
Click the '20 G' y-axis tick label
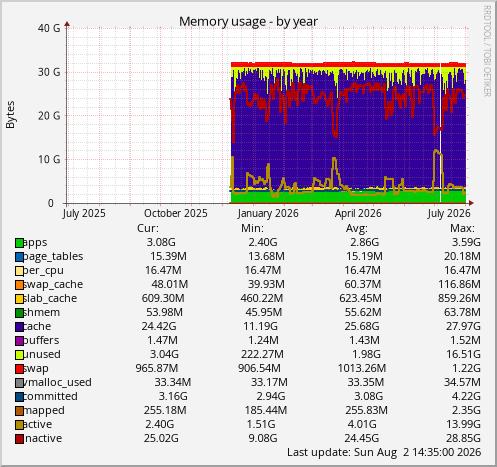coord(49,116)
